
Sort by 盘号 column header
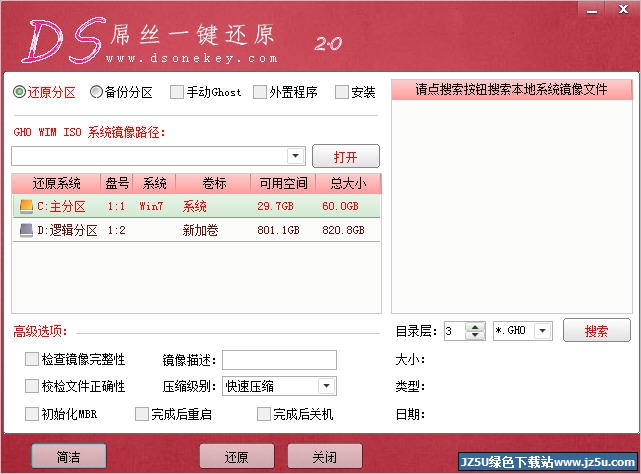[117, 183]
